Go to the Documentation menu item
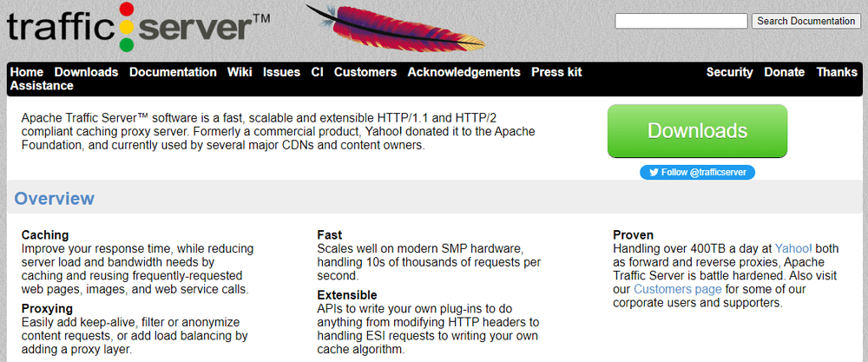The height and width of the screenshot is (362, 868). (x=173, y=72)
